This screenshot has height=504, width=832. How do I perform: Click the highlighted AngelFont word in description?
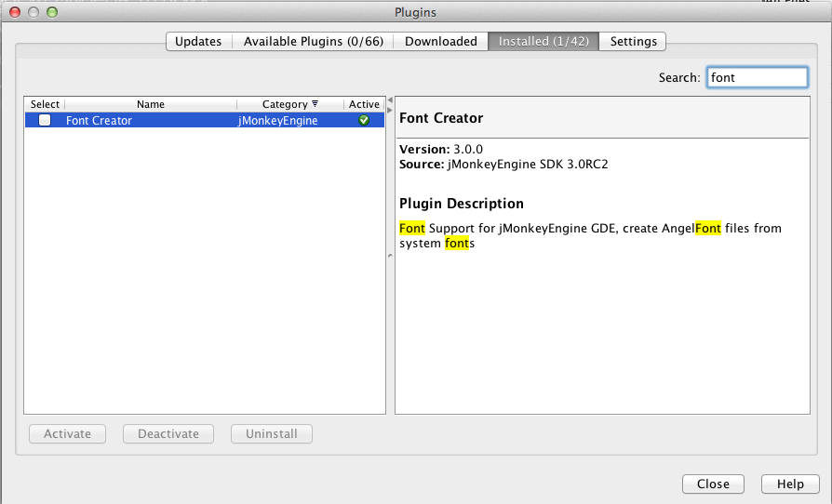691,229
